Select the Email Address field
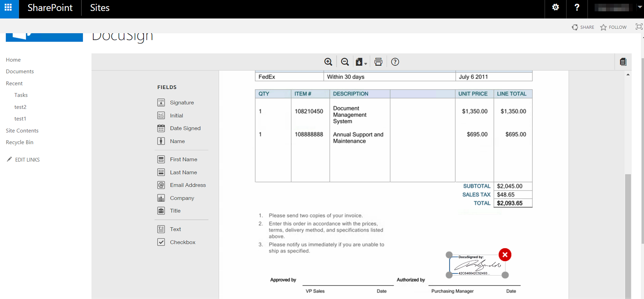 tap(188, 185)
